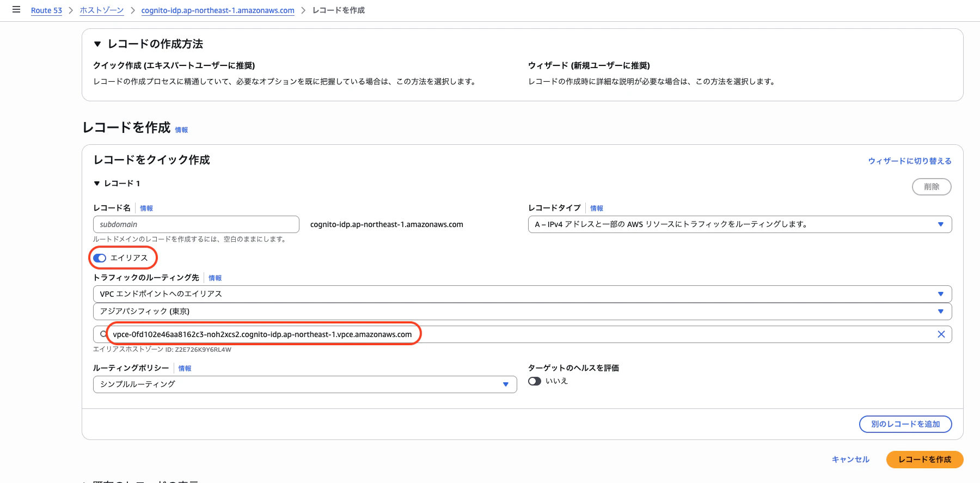This screenshot has width=980, height=483.
Task: Go to Route 53 breadcrumb
Action: [46, 10]
